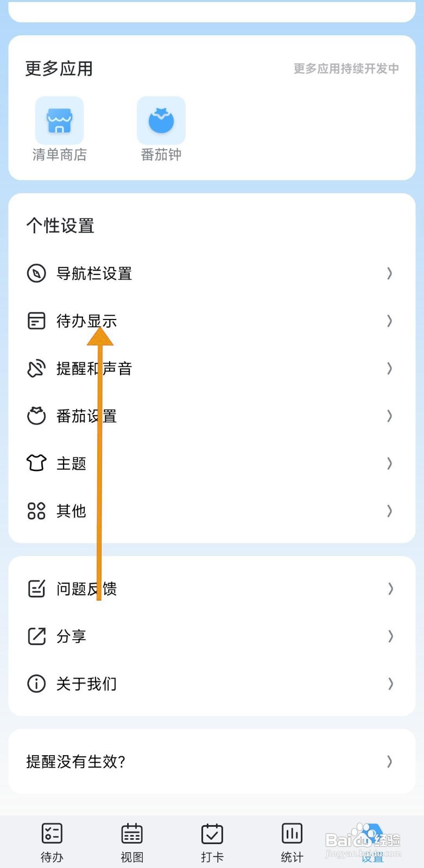Open the 清单商店 store icon
This screenshot has width=424, height=868.
tap(60, 121)
